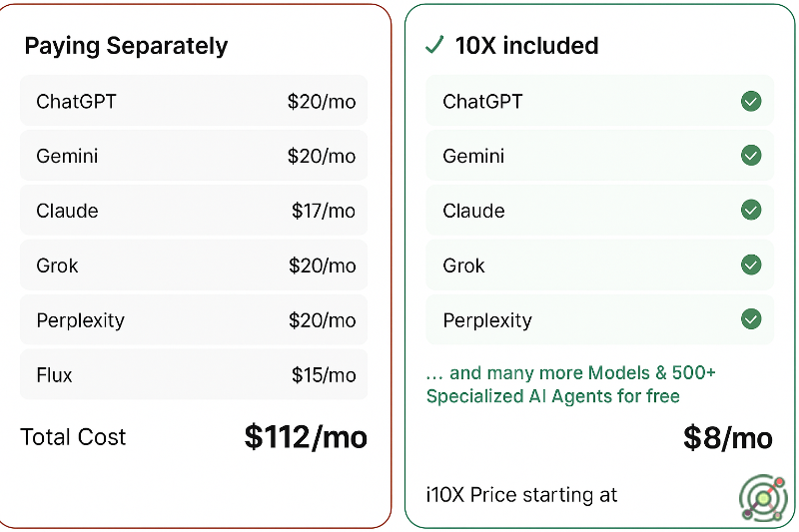Select the Claude $17/mo pricing row
This screenshot has height=532, width=799.
(x=194, y=211)
